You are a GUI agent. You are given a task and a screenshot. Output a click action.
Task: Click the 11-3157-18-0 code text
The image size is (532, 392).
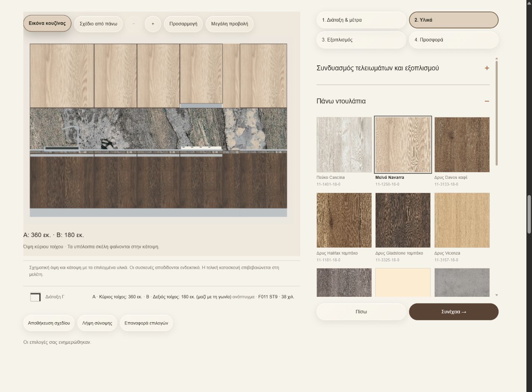pyautogui.click(x=446, y=260)
